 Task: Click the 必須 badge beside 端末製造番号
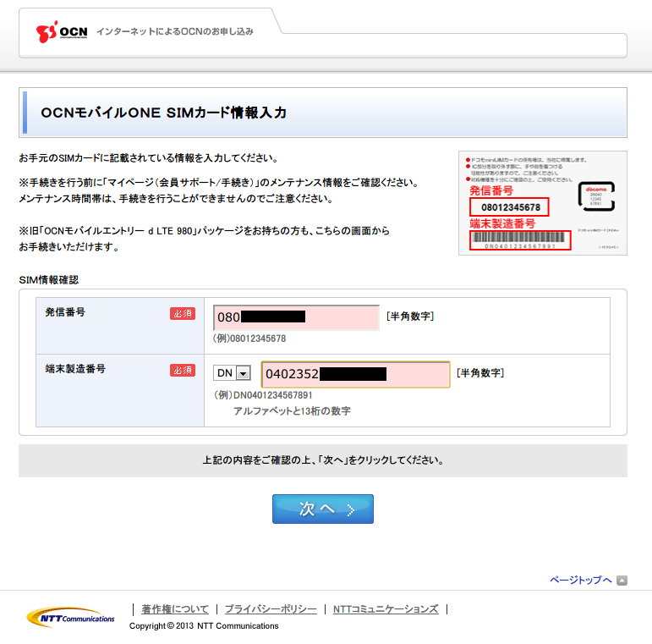point(183,371)
